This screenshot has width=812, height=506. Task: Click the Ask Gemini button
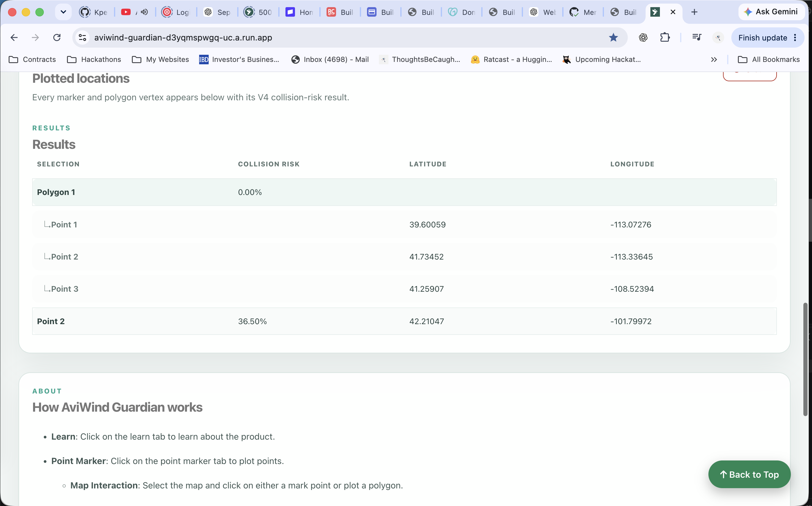point(771,12)
